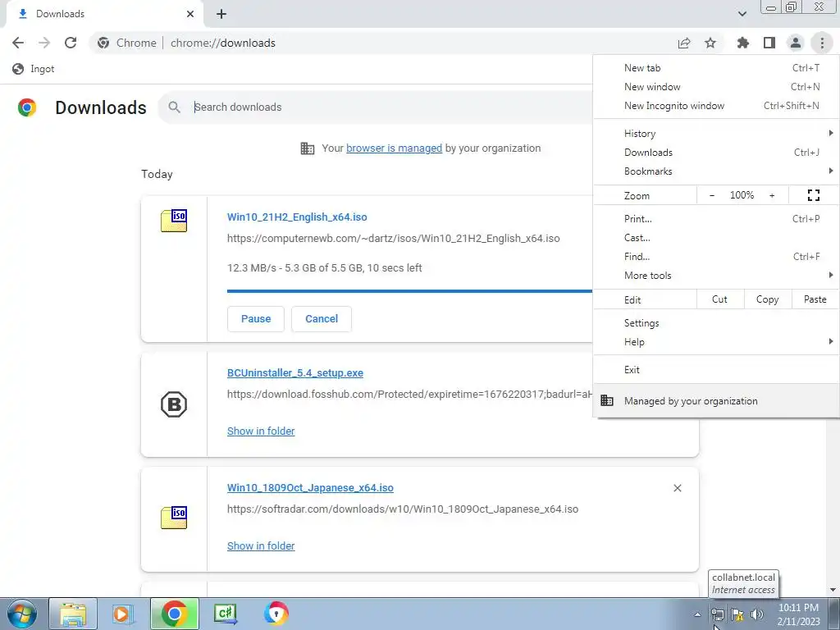Click the forward navigation arrow

(44, 43)
